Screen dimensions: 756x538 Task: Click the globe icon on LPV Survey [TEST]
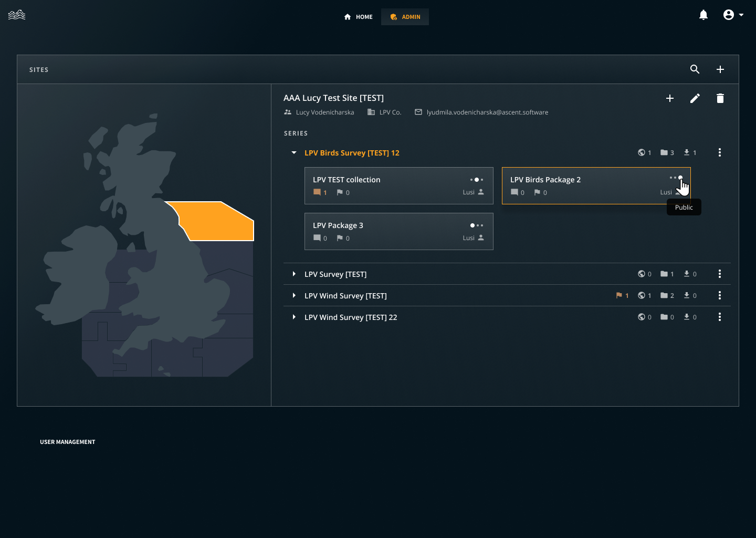click(642, 274)
